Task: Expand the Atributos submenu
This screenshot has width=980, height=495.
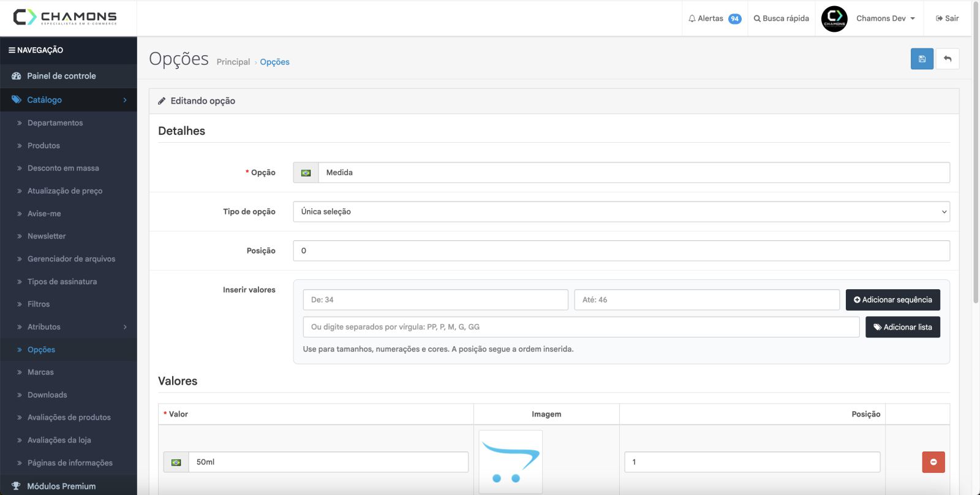Action: coord(69,327)
